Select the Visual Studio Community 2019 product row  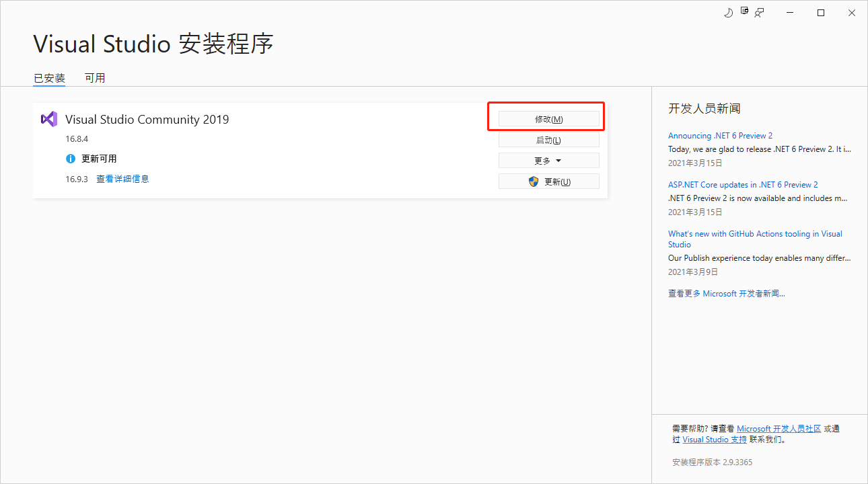pyautogui.click(x=269, y=149)
